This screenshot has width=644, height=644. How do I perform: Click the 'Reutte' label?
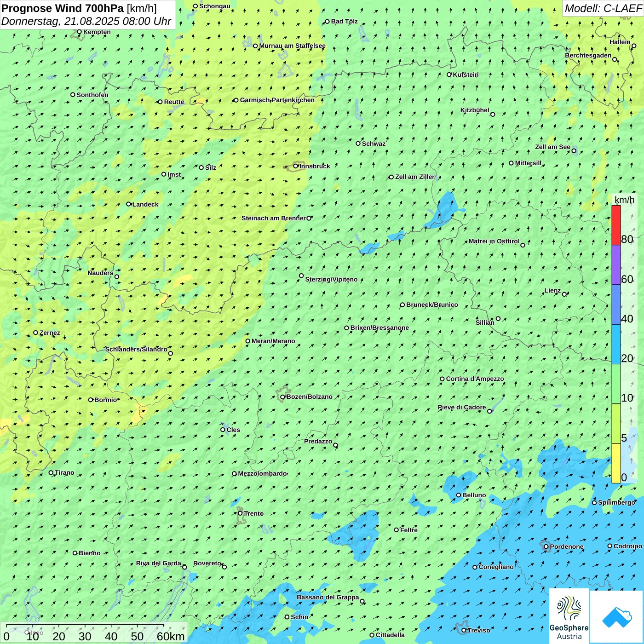[x=174, y=102]
